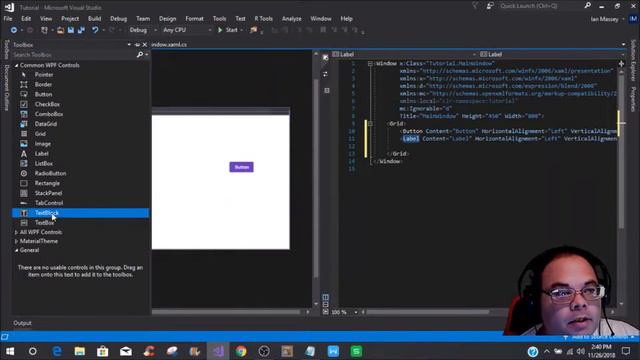This screenshot has height=360, width=640.
Task: Collapse the General group
Action: click(17, 250)
